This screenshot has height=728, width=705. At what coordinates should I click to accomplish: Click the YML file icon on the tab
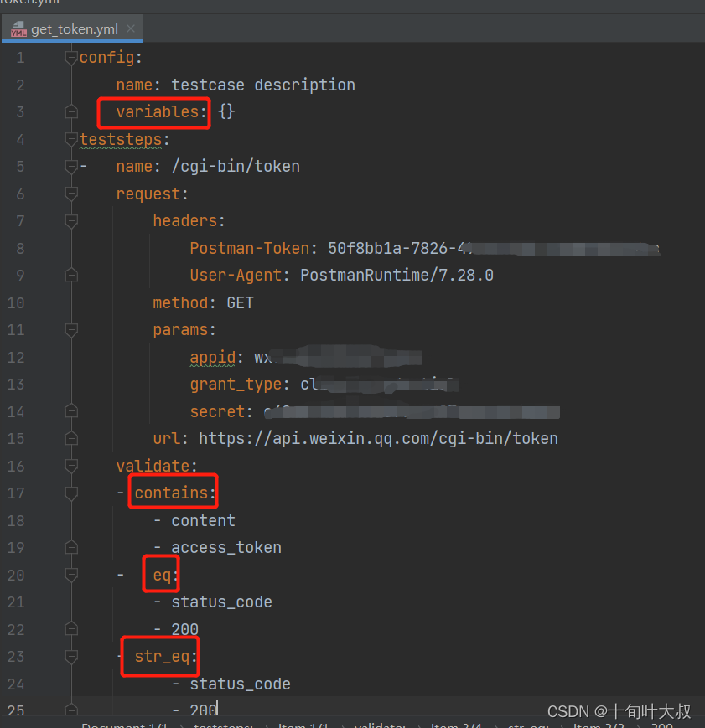pos(18,29)
